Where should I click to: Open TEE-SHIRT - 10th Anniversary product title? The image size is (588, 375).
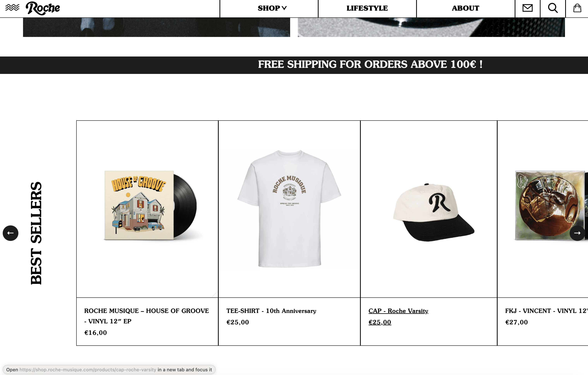(x=271, y=311)
